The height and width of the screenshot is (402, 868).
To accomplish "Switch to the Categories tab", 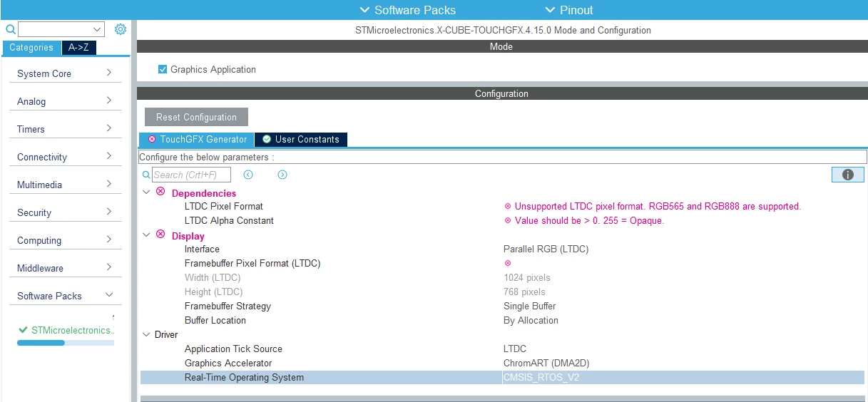I will tap(31, 48).
